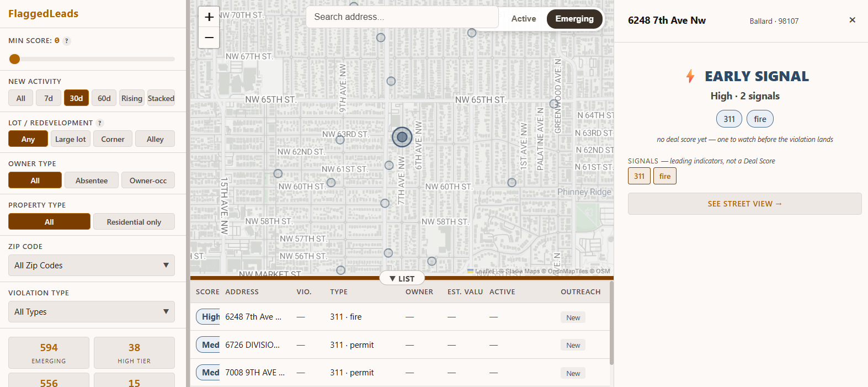The height and width of the screenshot is (387, 868).
Task: Click the lightning bolt Early Signal icon
Action: pos(690,76)
